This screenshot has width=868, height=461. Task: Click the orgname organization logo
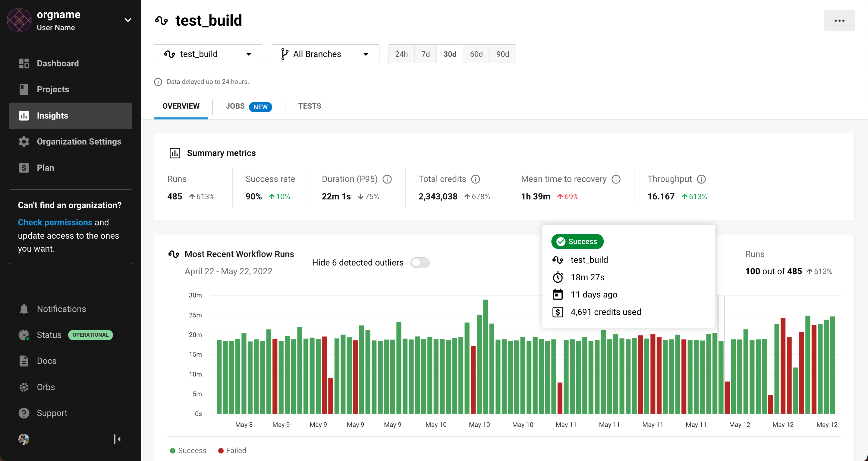click(x=19, y=20)
